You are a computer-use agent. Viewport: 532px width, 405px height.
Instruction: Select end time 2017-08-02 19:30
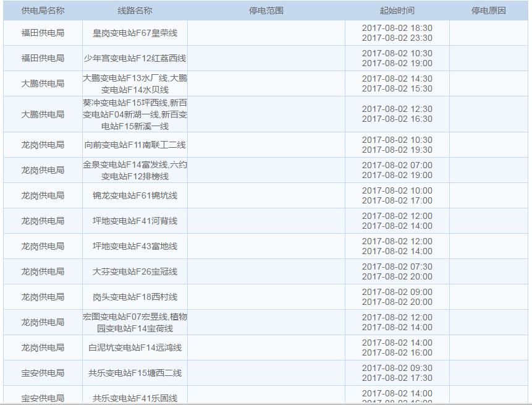[x=397, y=150]
